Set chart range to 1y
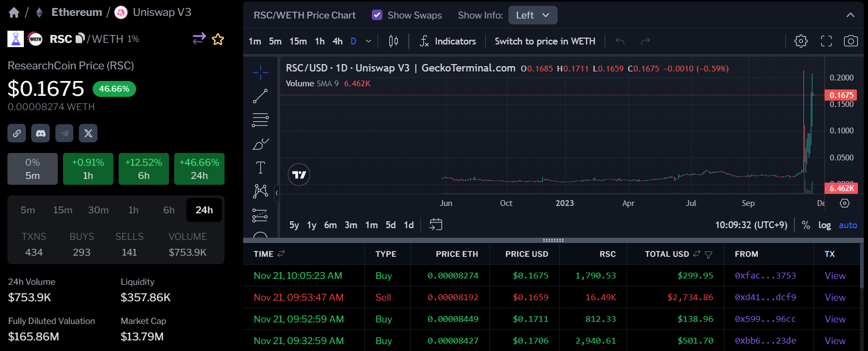 coord(312,225)
